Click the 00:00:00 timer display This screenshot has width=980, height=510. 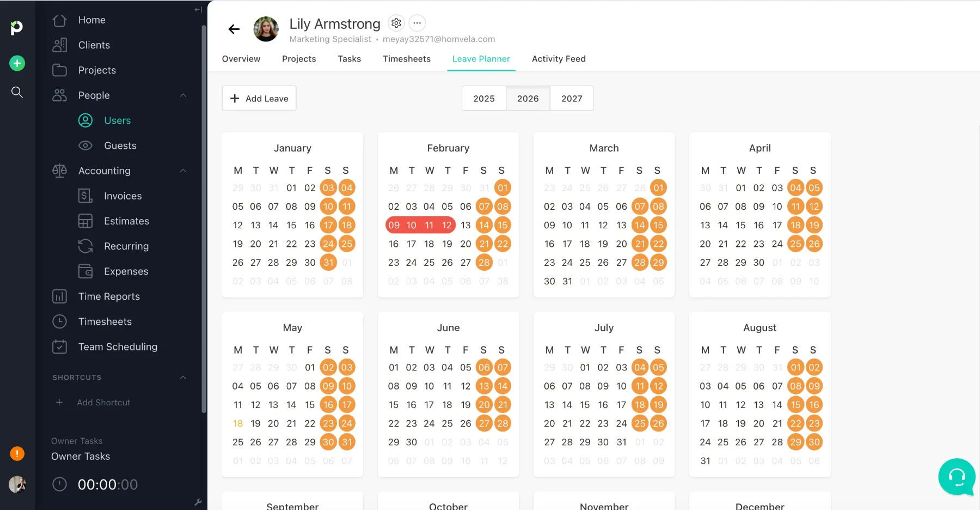[108, 484]
